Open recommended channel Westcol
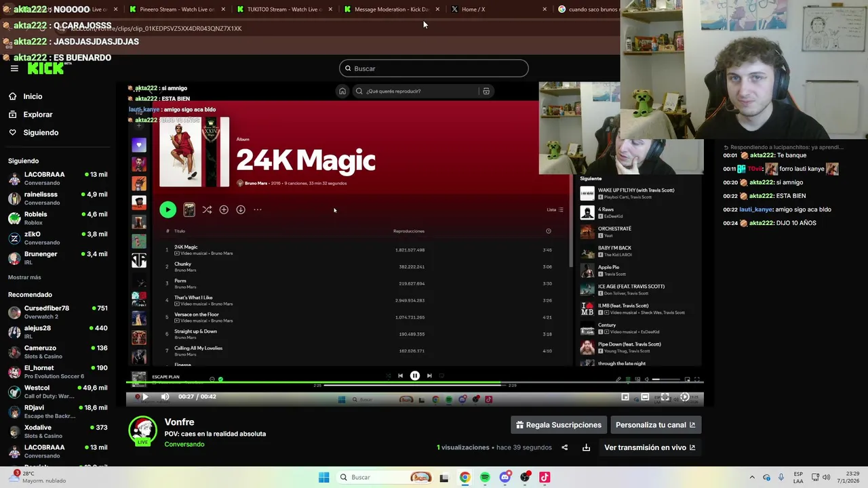The width and height of the screenshot is (868, 488). point(58,392)
